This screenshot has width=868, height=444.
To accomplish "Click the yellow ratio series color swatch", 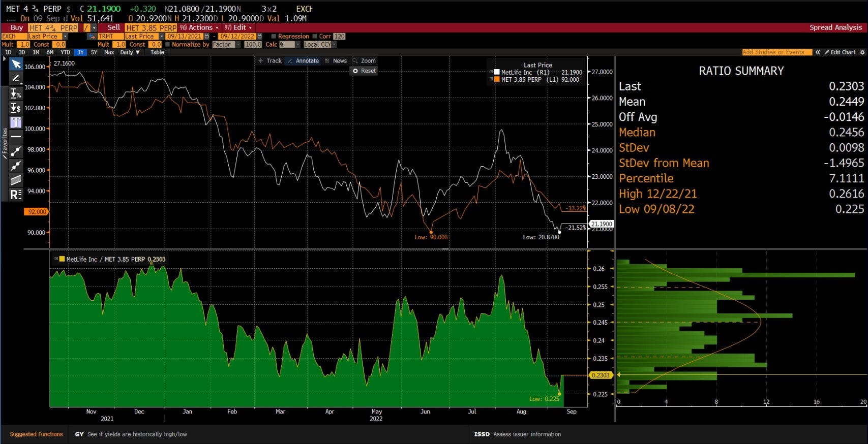I will pos(62,259).
